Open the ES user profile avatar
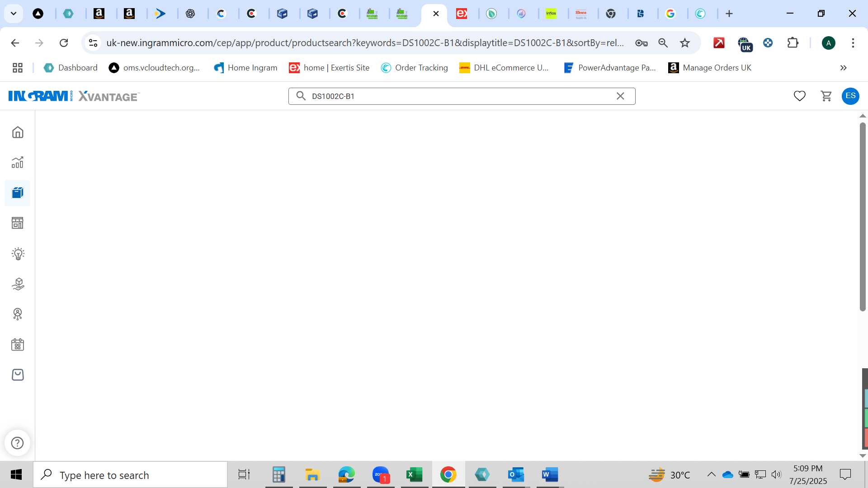This screenshot has width=868, height=488. click(x=850, y=96)
